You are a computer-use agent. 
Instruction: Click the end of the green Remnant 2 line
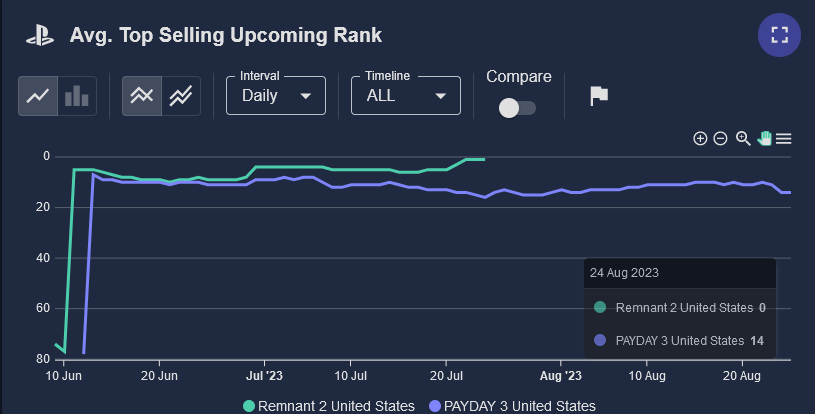coord(483,159)
